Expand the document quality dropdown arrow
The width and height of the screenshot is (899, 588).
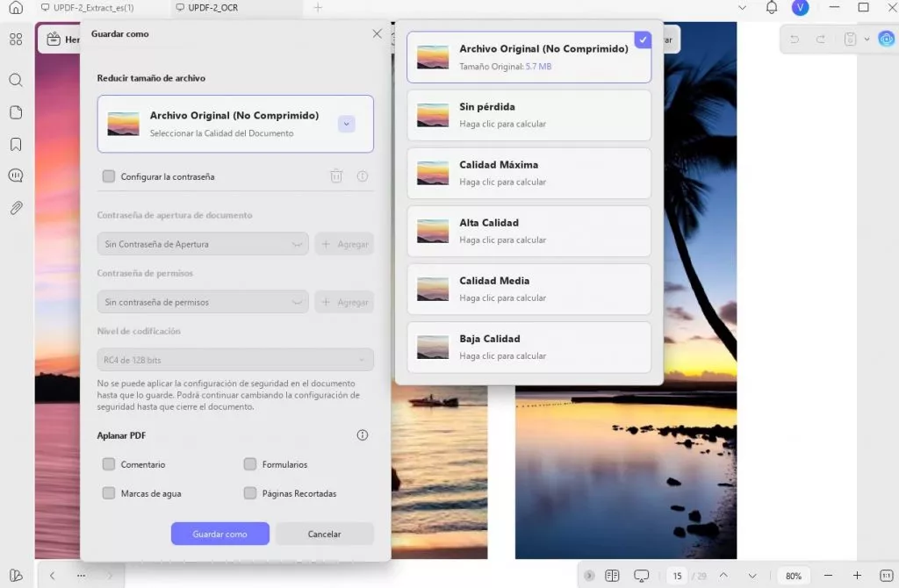point(346,124)
